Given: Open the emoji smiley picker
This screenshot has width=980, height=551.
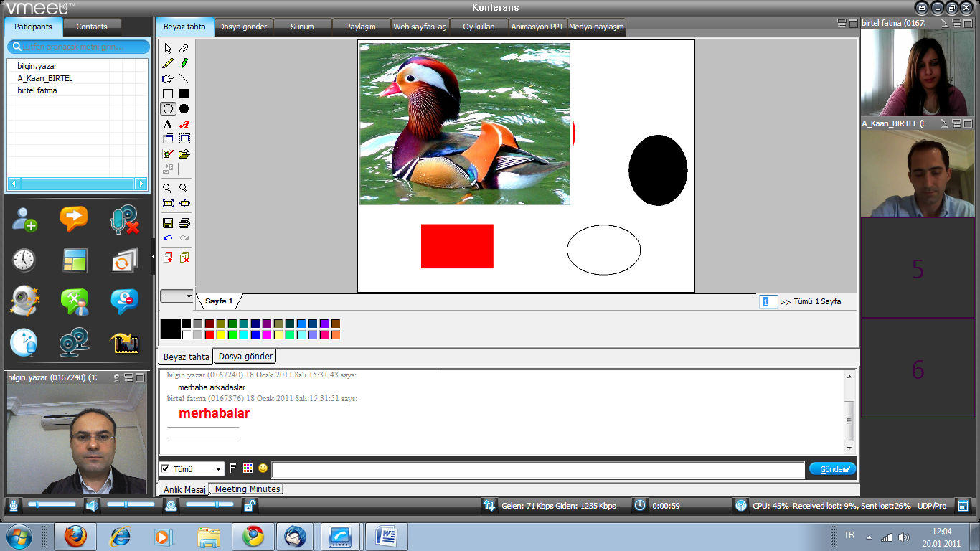Looking at the screenshot, I should [263, 468].
